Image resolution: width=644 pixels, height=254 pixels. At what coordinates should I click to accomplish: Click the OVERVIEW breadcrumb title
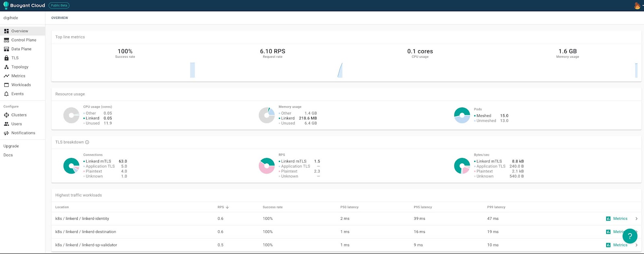point(60,18)
